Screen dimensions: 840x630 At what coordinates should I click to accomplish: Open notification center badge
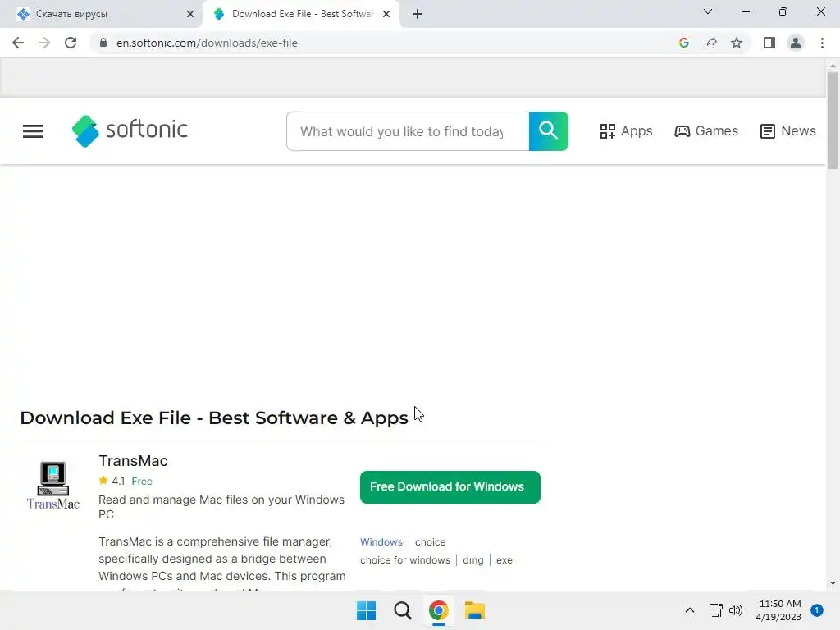pos(817,610)
